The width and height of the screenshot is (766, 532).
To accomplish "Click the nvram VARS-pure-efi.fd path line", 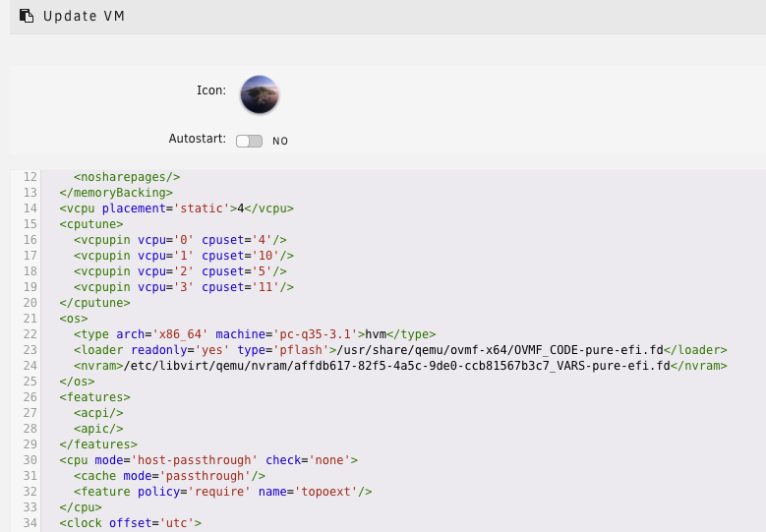I will 400,366.
